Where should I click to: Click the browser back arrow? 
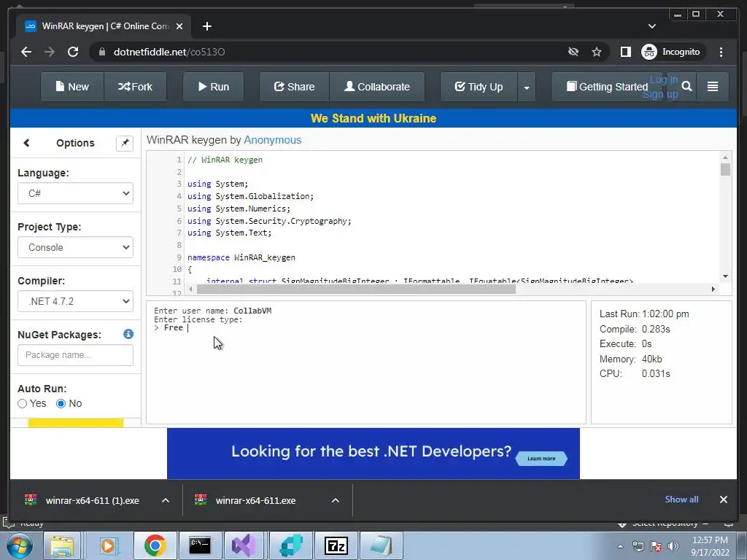coord(26,52)
